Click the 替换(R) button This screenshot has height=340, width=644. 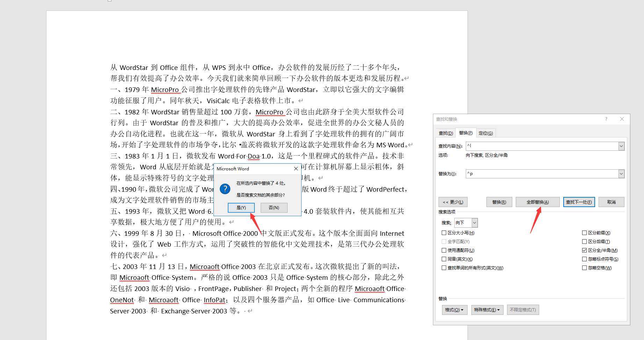(499, 202)
